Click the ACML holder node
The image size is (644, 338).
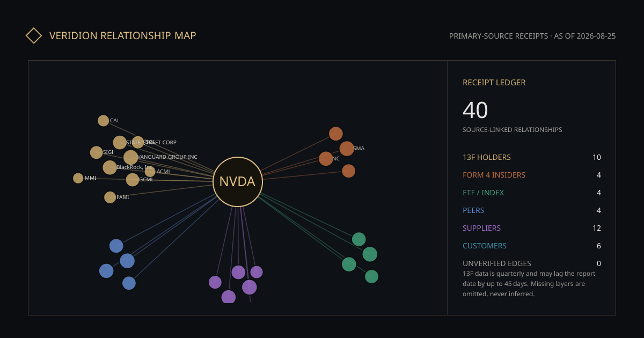pyautogui.click(x=150, y=172)
